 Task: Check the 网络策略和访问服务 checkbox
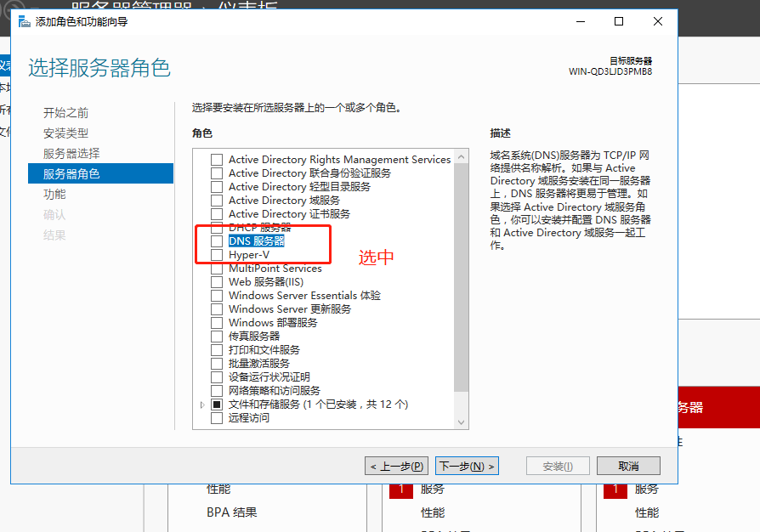coord(217,390)
